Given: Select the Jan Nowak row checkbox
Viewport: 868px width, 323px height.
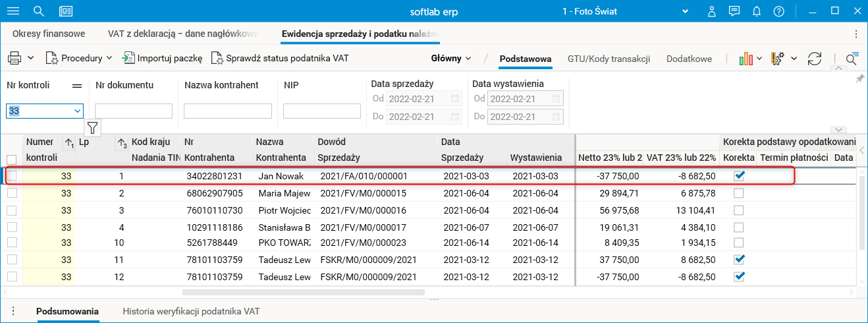Looking at the screenshot, I should point(11,176).
